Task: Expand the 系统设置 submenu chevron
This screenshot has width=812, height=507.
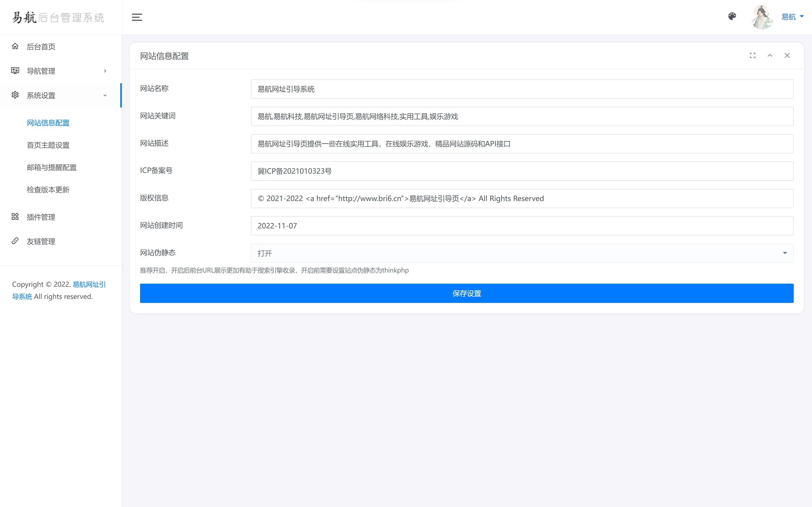Action: (105, 95)
